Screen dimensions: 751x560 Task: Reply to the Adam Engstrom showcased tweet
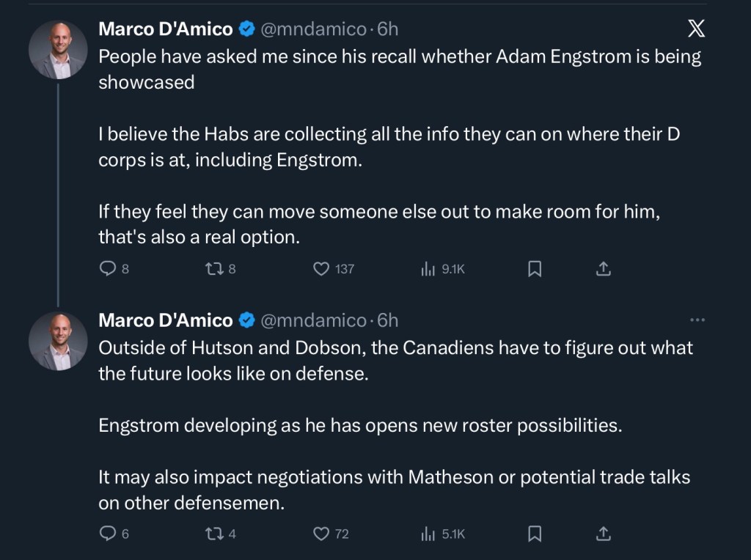coord(108,269)
